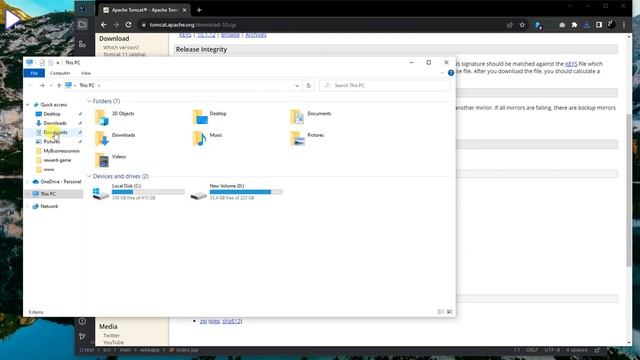Open recent locations dropdown arrow
This screenshot has height=360, width=640.
(x=51, y=85)
